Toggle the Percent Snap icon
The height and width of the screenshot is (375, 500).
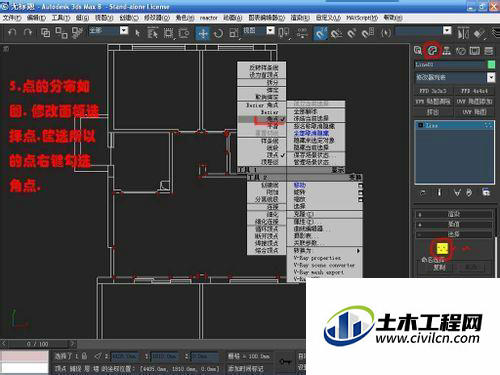352,33
